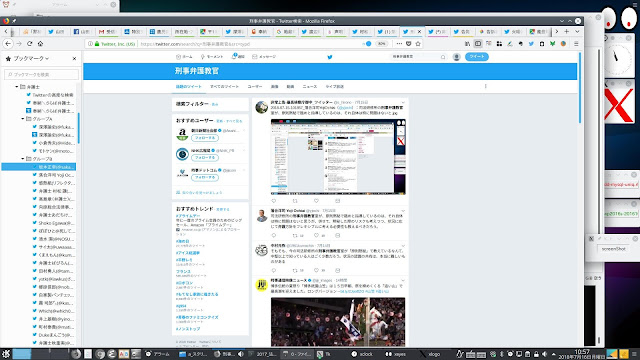Bookmark this page with star icon
The height and width of the screenshot is (360, 640).
(x=418, y=44)
